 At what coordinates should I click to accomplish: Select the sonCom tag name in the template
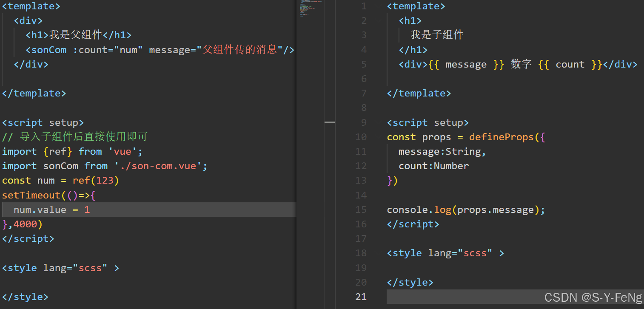49,50
